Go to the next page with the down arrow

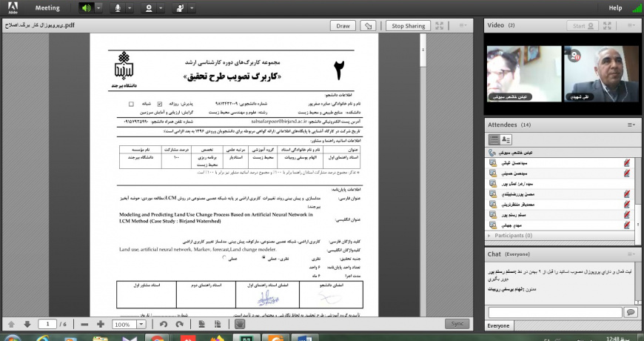pos(27,324)
